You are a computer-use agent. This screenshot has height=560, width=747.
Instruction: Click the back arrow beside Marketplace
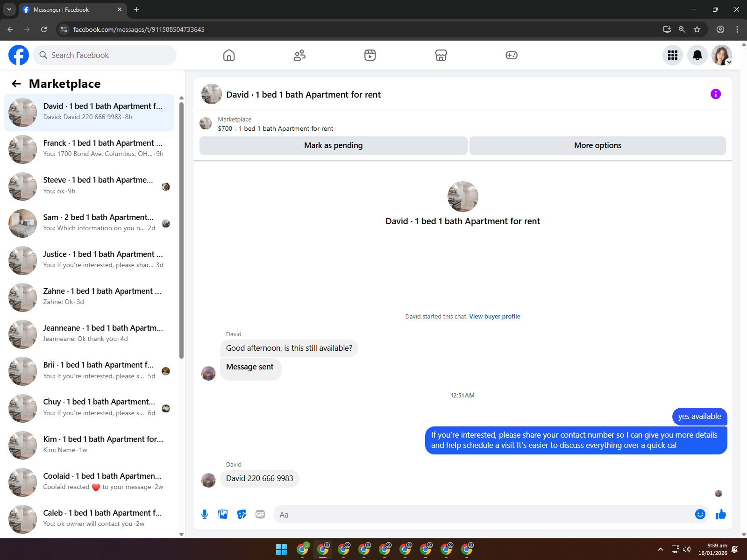coord(16,84)
